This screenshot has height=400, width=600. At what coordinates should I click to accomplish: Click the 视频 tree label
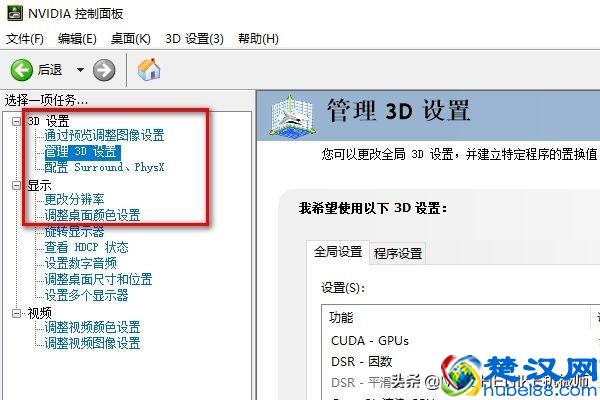[x=39, y=313]
